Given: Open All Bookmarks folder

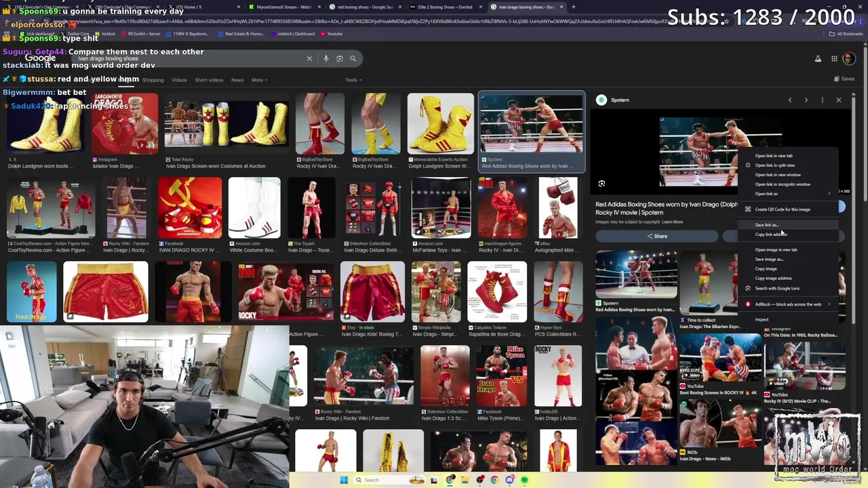Looking at the screenshot, I should click(x=846, y=34).
